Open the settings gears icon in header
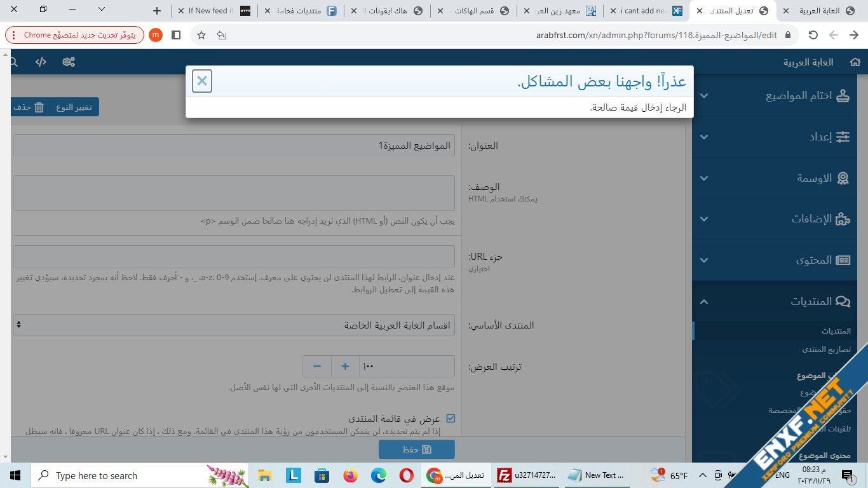 tap(69, 62)
